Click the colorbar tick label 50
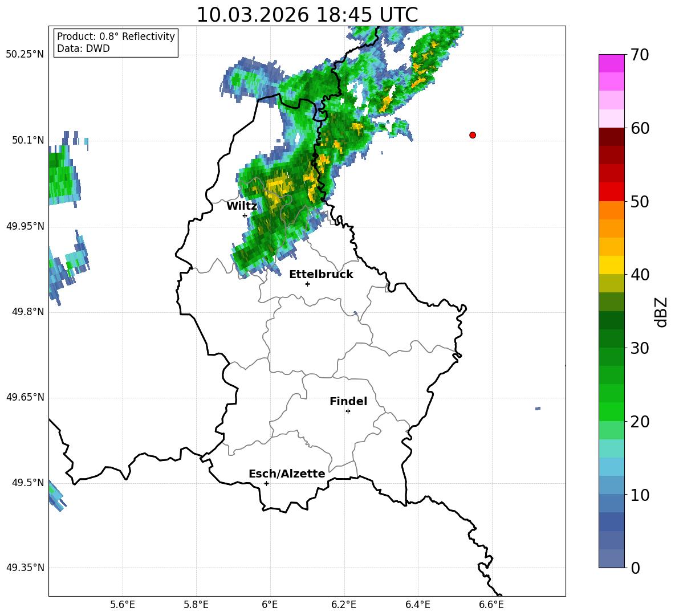 coord(640,202)
